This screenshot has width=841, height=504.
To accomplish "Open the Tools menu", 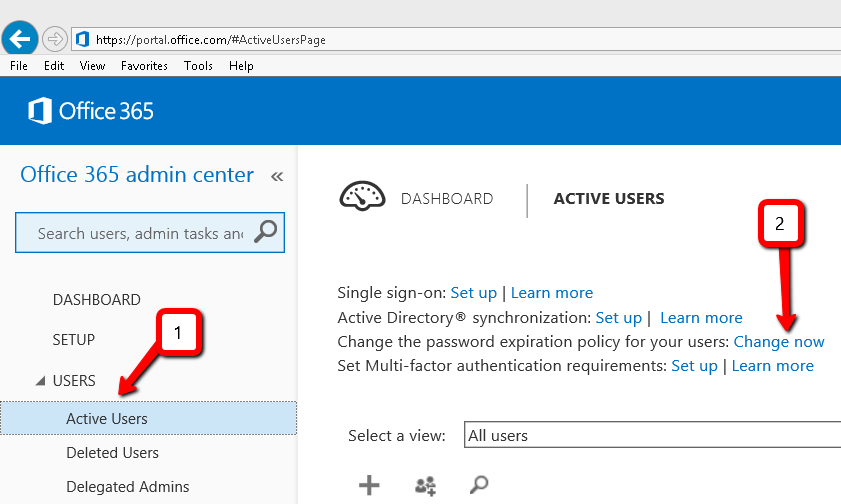I will click(198, 66).
